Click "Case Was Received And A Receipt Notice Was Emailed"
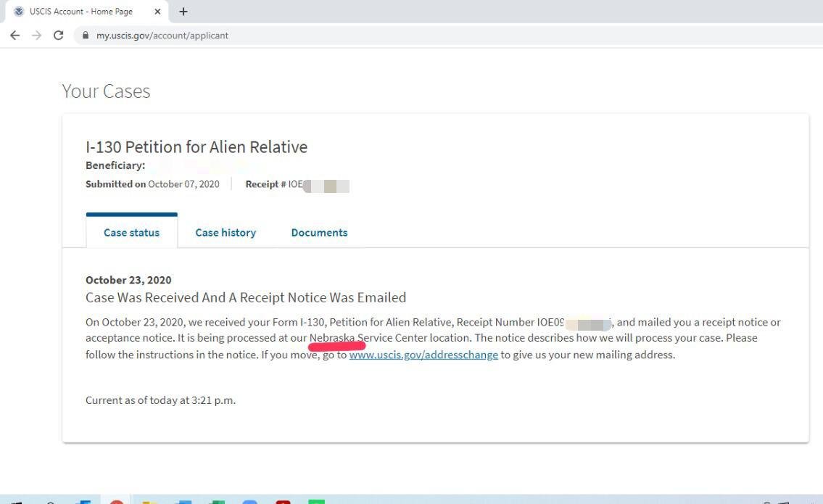This screenshot has width=823, height=504. click(246, 297)
